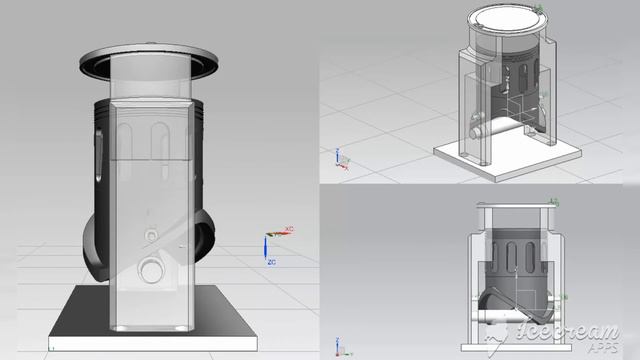Viewport: 640px width, 360px height.
Task: Click the XC axis label on the triad
Action: 289,229
